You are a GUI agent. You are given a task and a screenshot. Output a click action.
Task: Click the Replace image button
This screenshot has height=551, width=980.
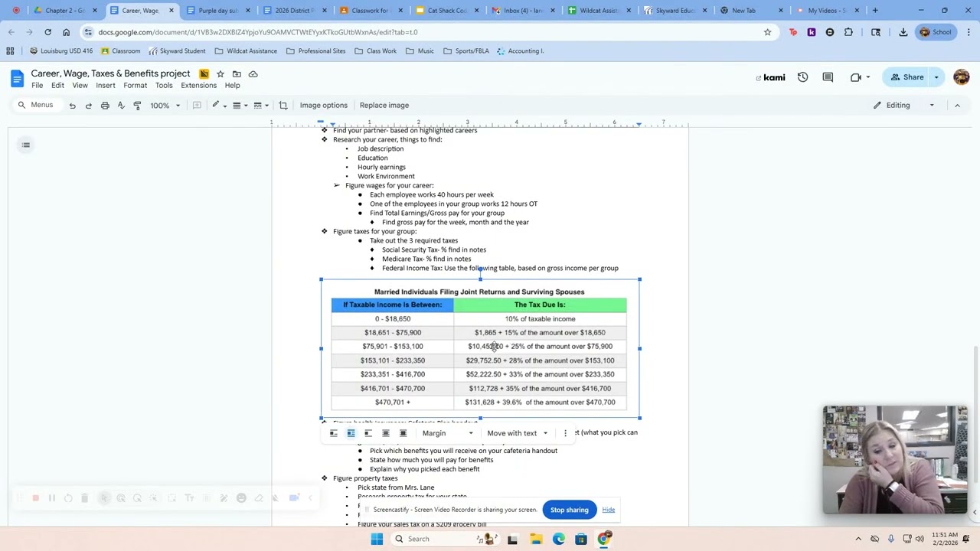click(x=384, y=106)
